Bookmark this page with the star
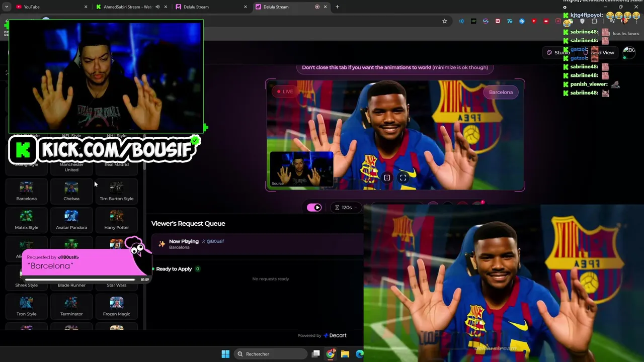644x362 pixels. (x=445, y=21)
